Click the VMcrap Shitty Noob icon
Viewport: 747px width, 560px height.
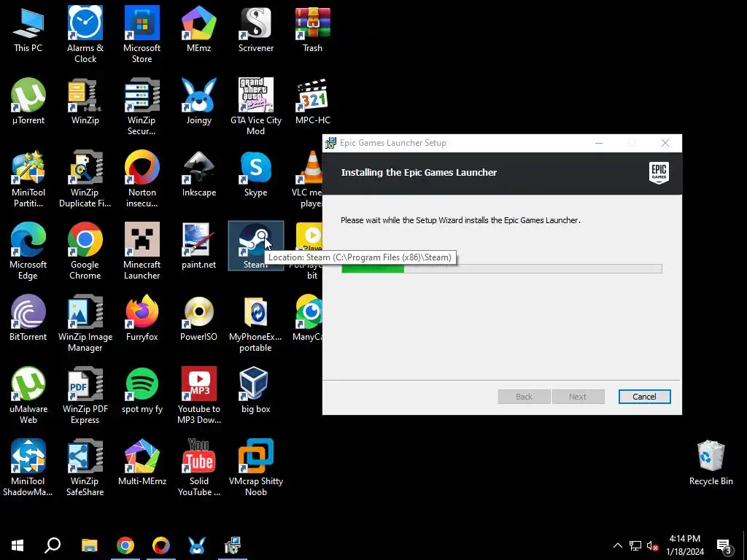pyautogui.click(x=256, y=467)
